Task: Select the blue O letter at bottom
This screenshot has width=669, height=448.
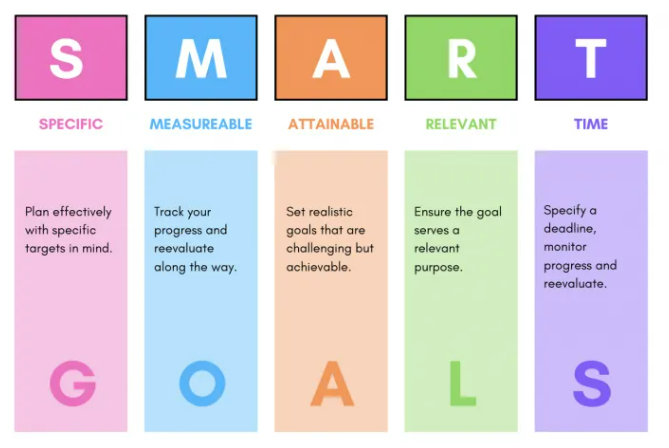Action: tap(201, 384)
